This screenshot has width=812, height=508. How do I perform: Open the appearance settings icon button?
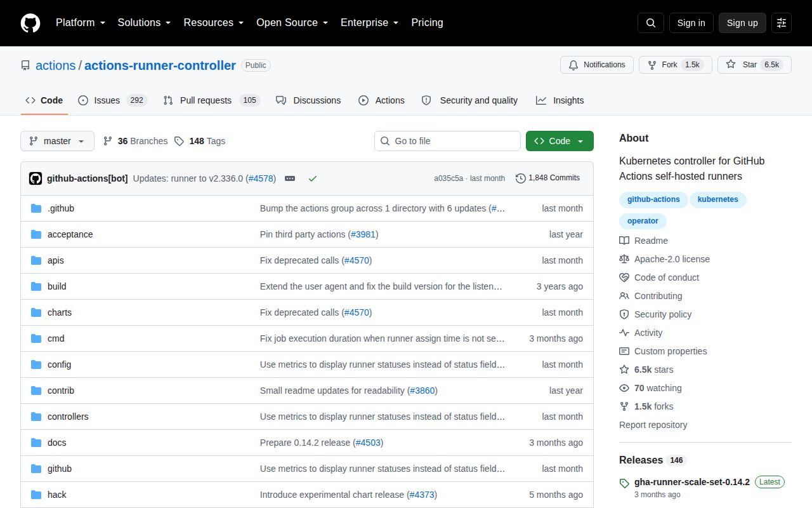782,23
